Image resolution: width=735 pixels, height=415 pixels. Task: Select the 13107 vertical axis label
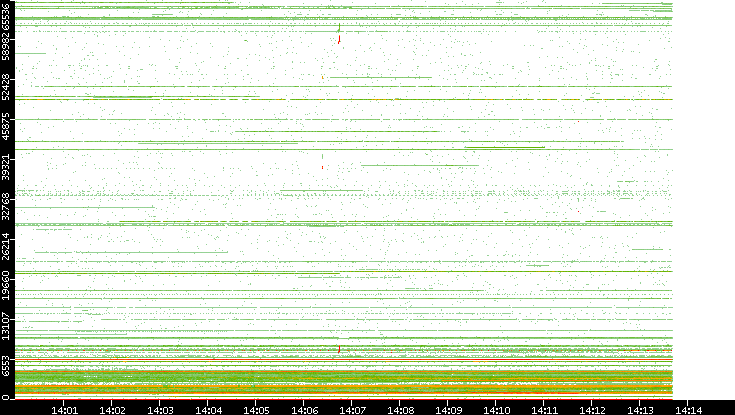point(8,324)
